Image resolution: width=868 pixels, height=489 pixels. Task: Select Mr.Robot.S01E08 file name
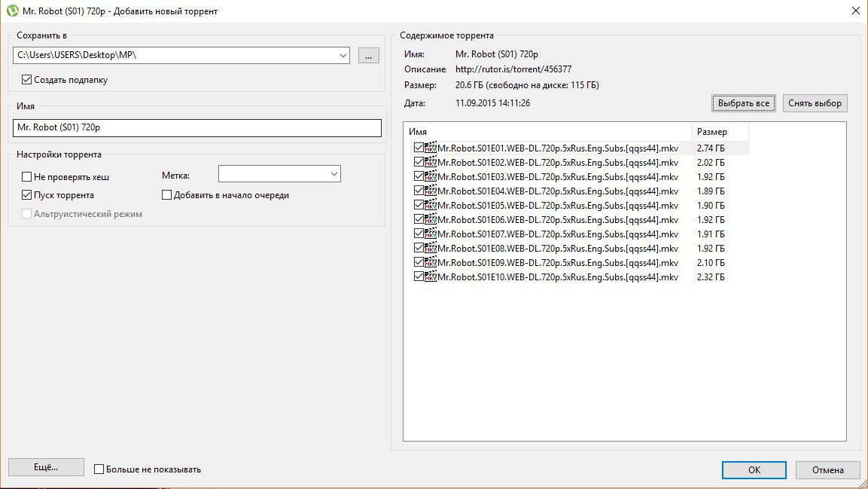coord(557,248)
